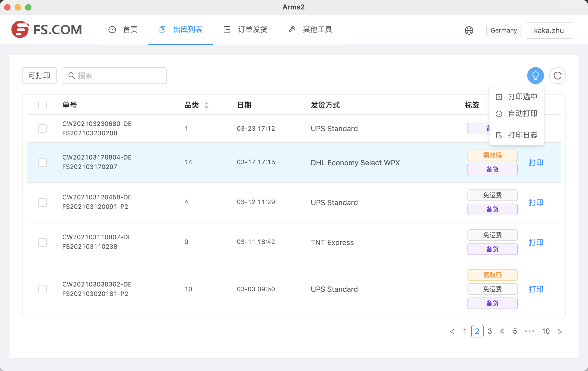Click the globe language icon
The height and width of the screenshot is (371, 588).
[469, 30]
